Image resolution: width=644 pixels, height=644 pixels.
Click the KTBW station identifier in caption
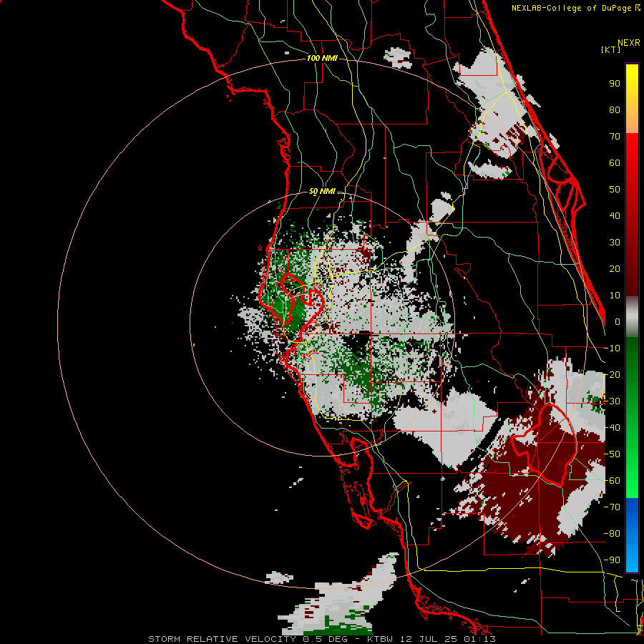click(380, 639)
